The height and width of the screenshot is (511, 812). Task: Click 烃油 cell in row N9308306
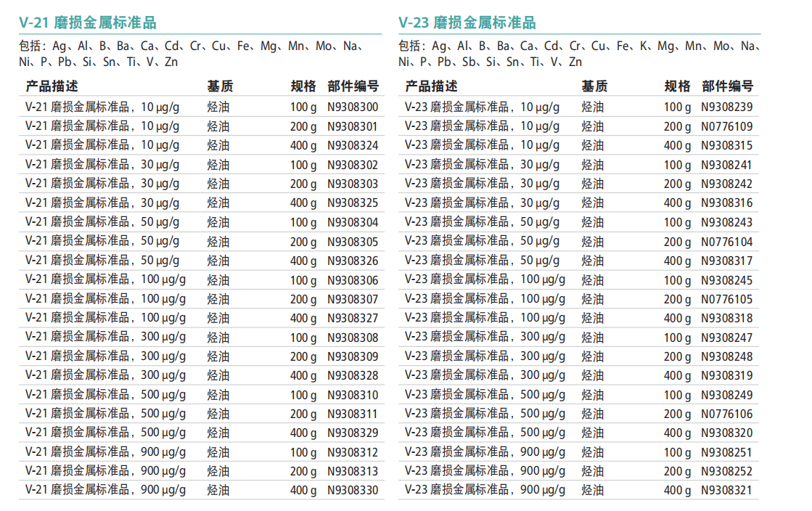pyautogui.click(x=218, y=281)
